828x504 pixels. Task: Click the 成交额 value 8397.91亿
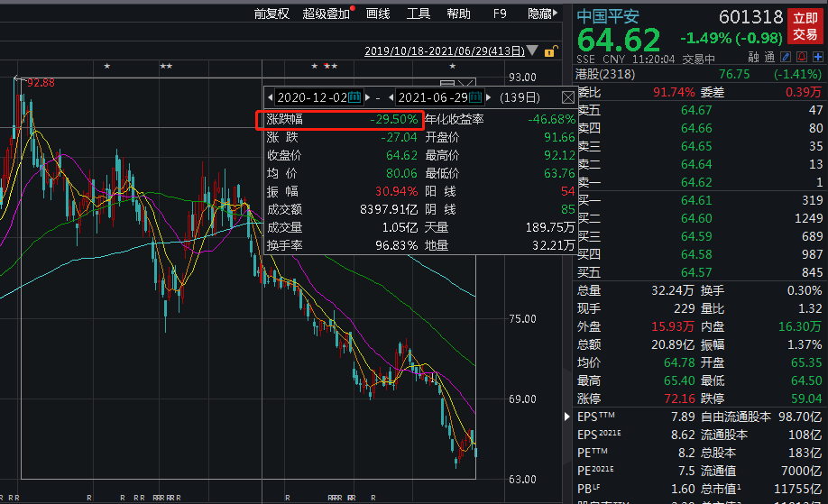389,209
